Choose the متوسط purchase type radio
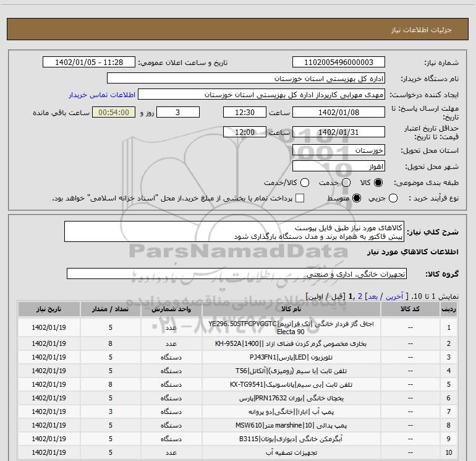The image size is (476, 461). tap(357, 198)
